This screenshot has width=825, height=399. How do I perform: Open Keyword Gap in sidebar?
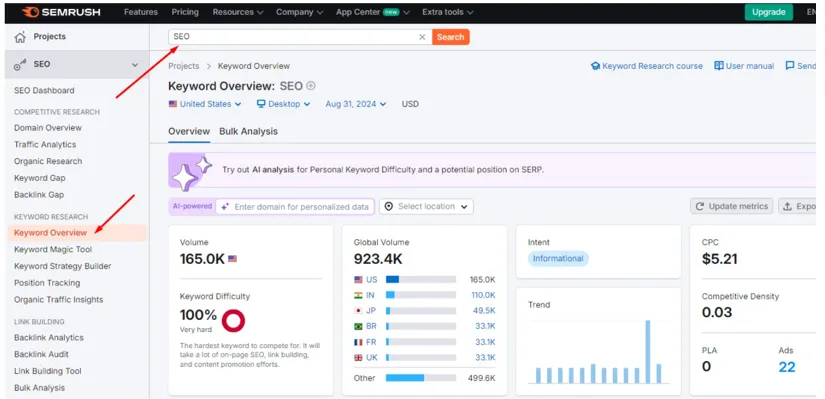tap(39, 178)
